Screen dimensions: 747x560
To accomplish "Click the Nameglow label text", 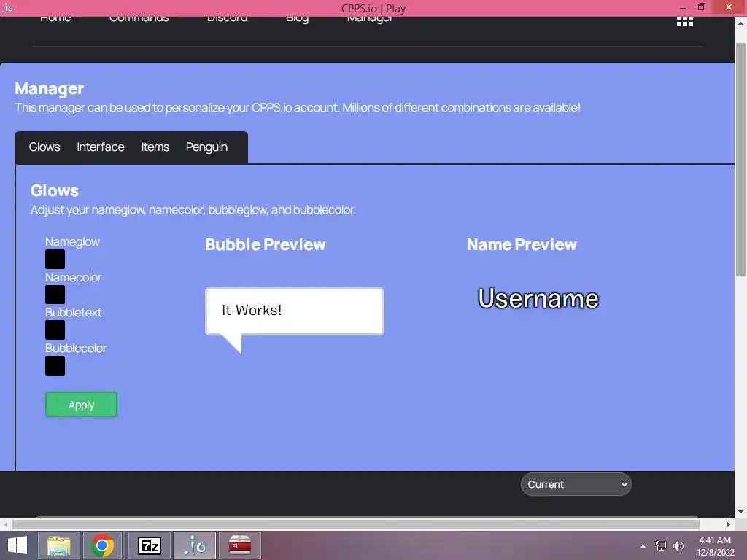I will 72,242.
